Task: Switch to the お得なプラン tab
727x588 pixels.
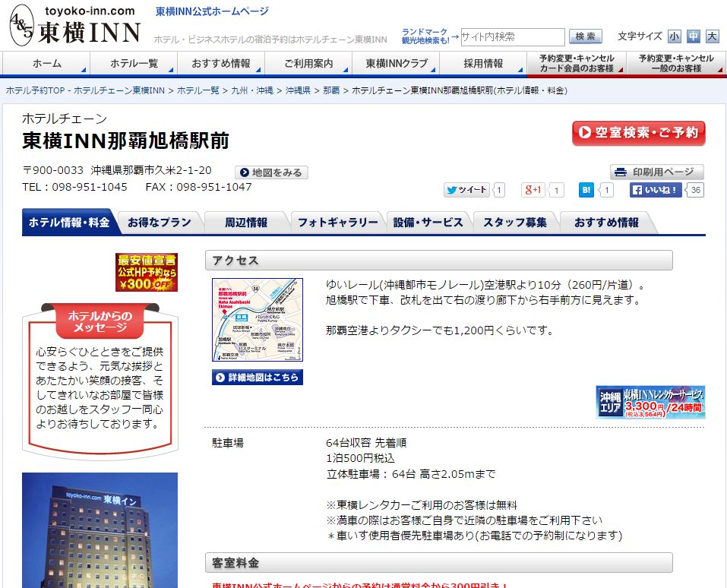Action: point(159,223)
